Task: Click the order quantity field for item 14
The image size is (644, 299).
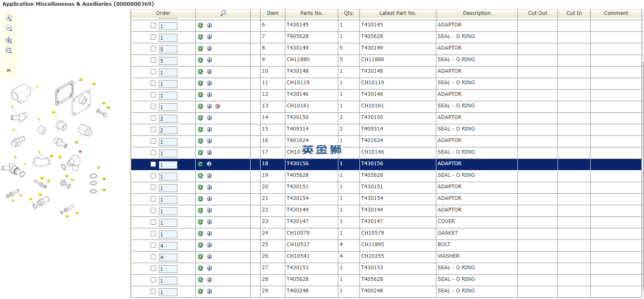Action: click(x=168, y=119)
